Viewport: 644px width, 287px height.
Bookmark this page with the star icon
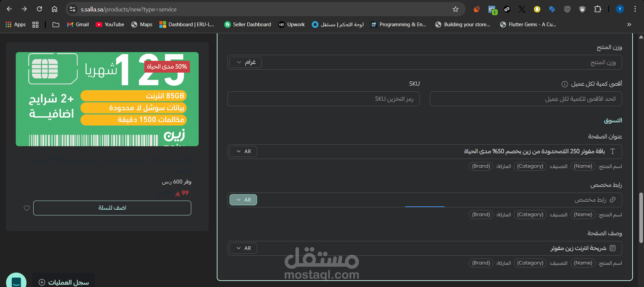455,9
